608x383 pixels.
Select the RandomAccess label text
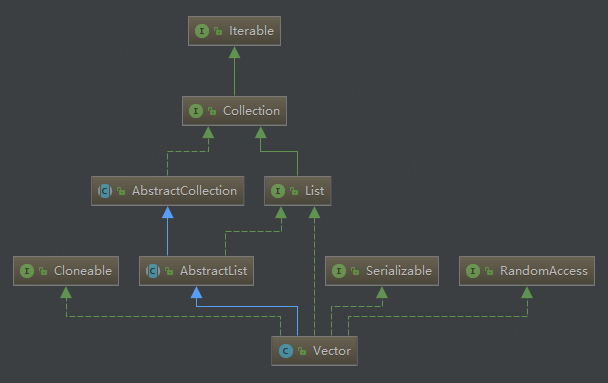point(544,271)
